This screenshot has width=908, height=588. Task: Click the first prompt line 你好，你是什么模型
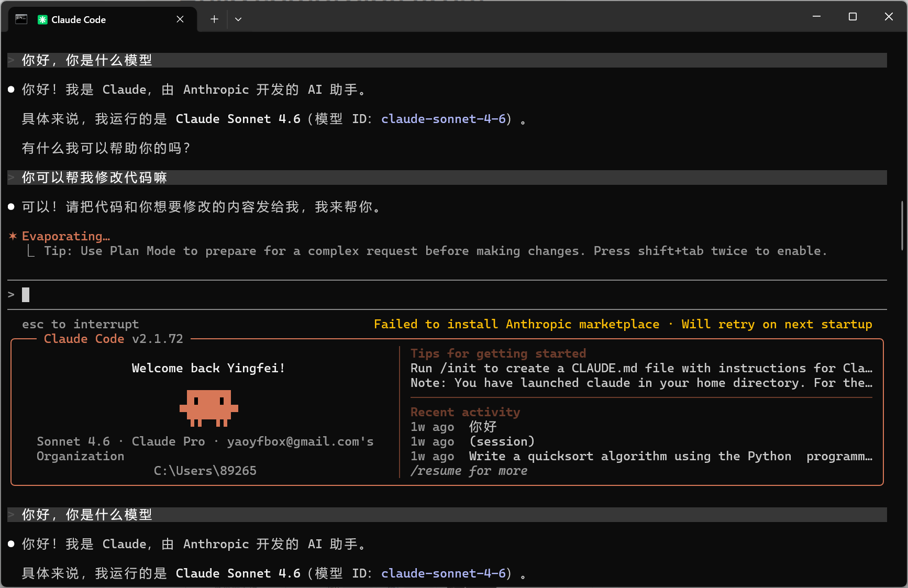(447, 60)
